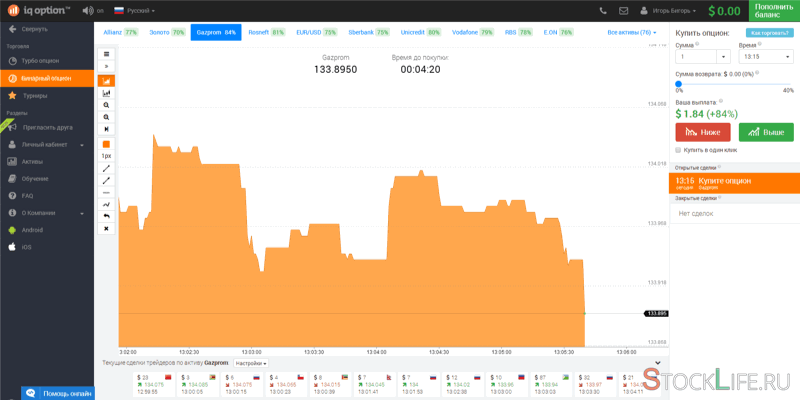Click green Выше button
800x400 pixels.
766,132
